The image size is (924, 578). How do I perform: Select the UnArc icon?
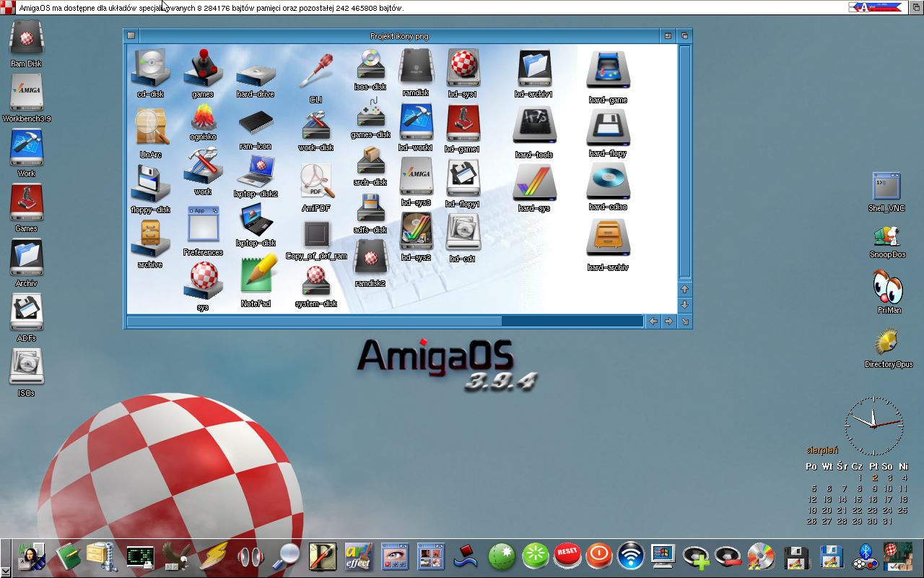[152, 127]
